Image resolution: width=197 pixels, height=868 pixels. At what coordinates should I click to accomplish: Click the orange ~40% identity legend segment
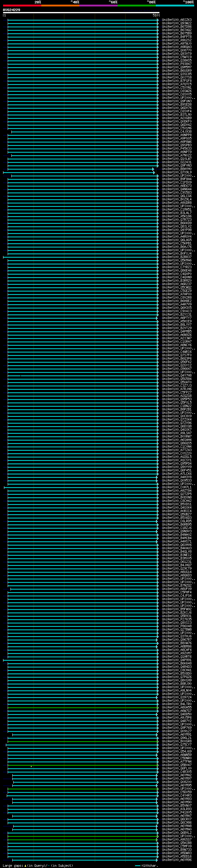[x=60, y=6]
